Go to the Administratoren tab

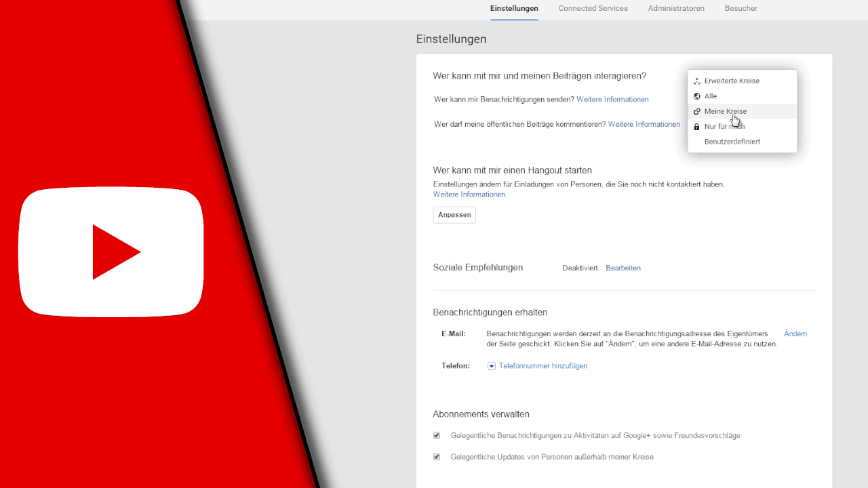tap(676, 9)
